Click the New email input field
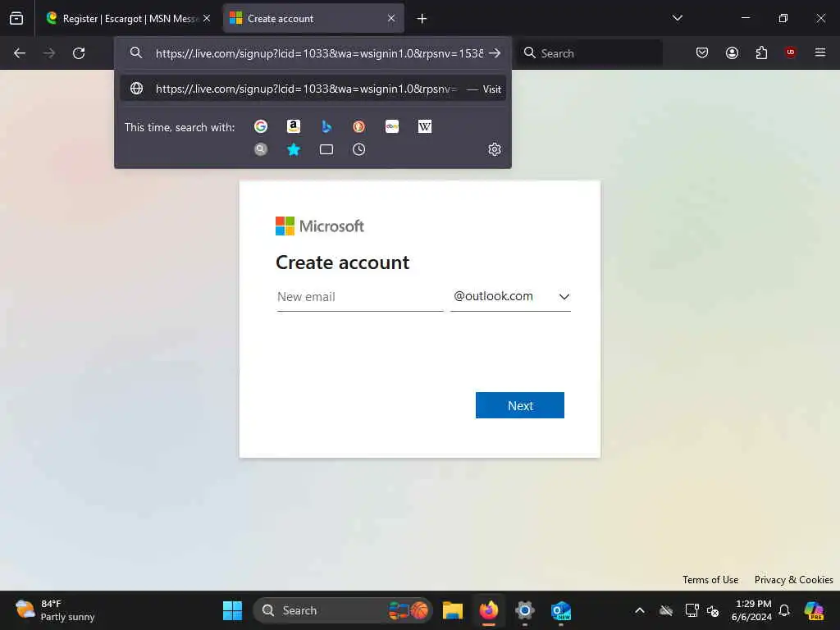The image size is (840, 630). (360, 297)
